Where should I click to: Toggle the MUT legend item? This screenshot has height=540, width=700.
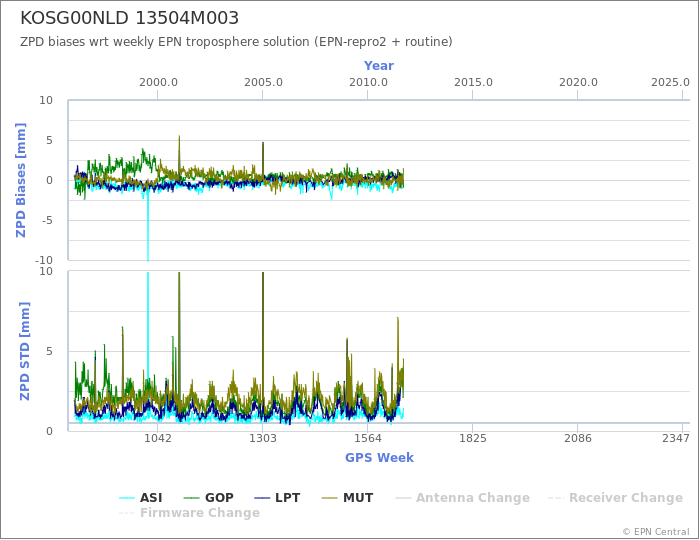click(347, 498)
